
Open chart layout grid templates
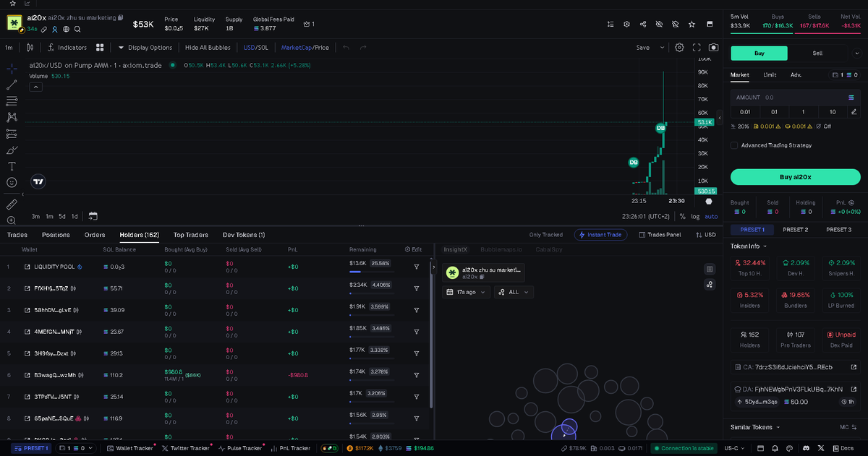click(x=101, y=48)
